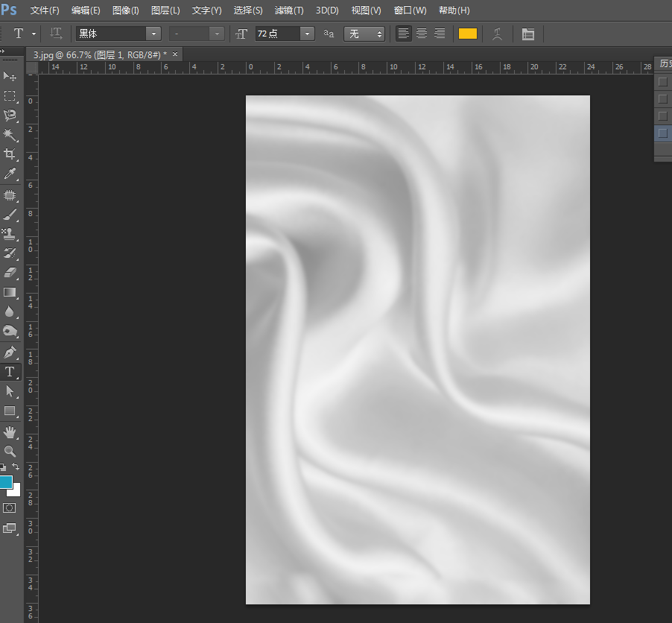The height and width of the screenshot is (623, 672).
Task: Open the 文件(F) menu
Action: 45,10
